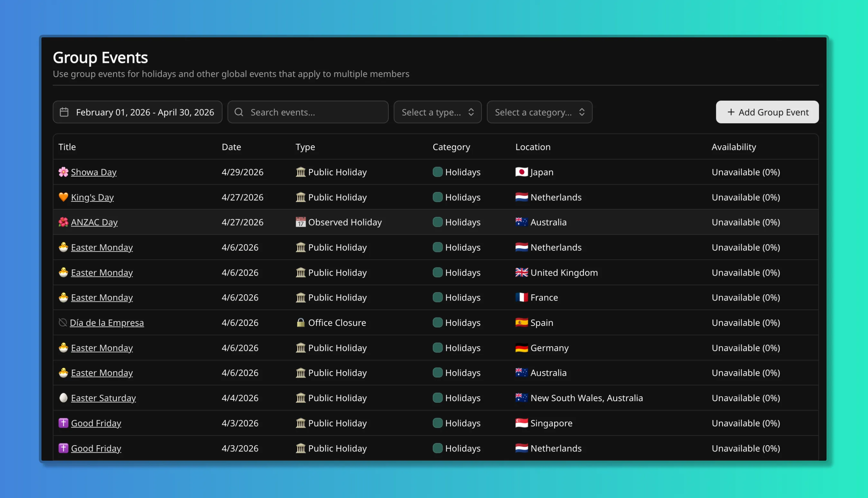The height and width of the screenshot is (498, 868).
Task: Click the United Kingdom flag icon
Action: 521,272
